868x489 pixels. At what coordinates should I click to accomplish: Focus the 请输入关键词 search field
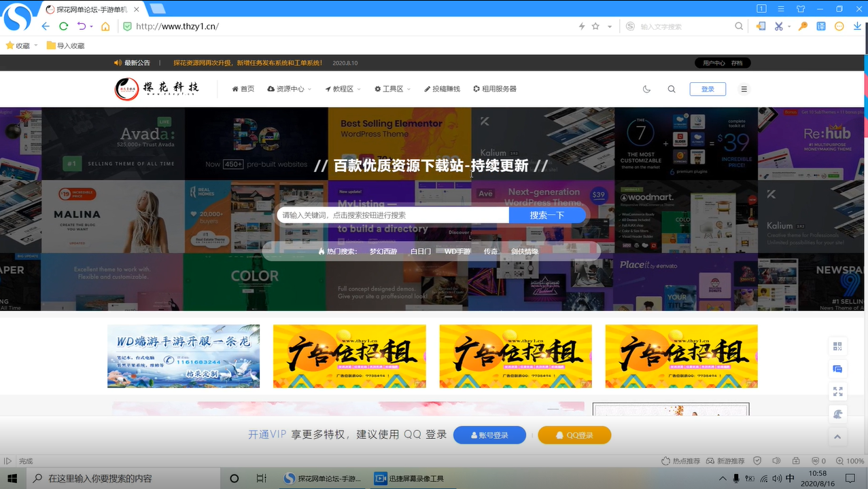(x=392, y=215)
